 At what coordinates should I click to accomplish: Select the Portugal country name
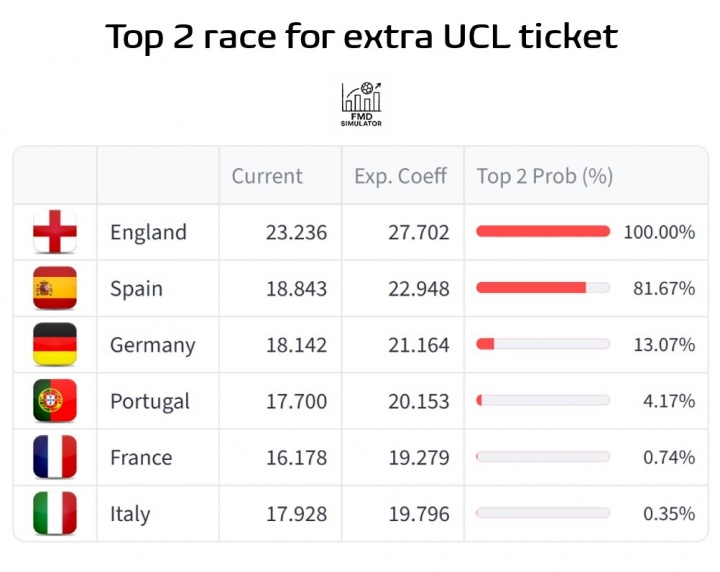150,401
